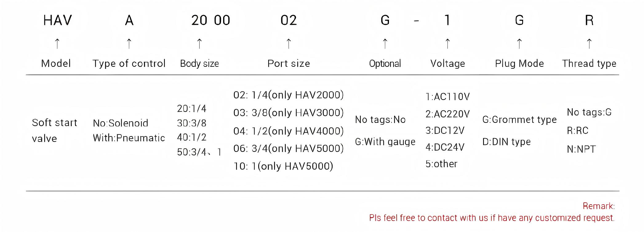Image resolution: width=644 pixels, height=232 pixels.
Task: Click the With:Pneumatic control option
Action: point(129,138)
